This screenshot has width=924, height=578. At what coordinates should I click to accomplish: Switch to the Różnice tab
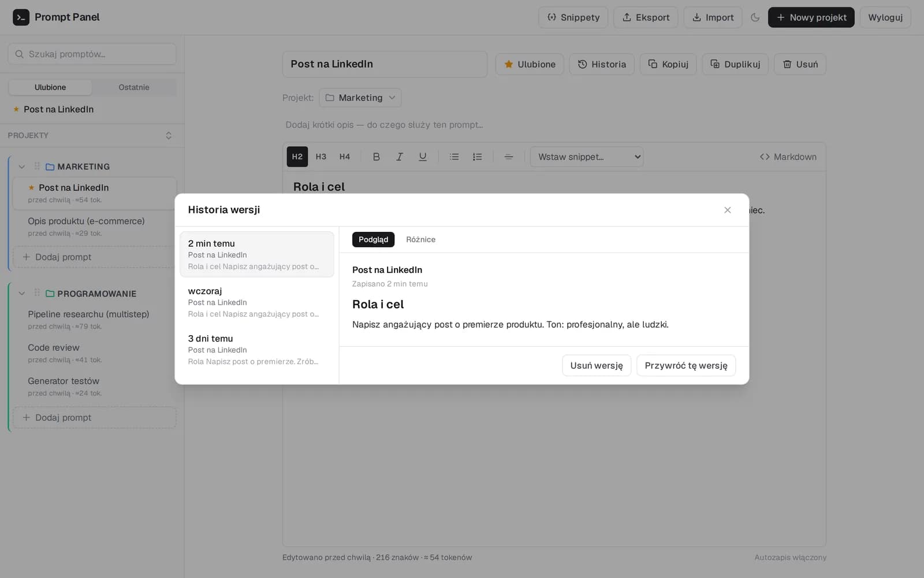tap(420, 239)
